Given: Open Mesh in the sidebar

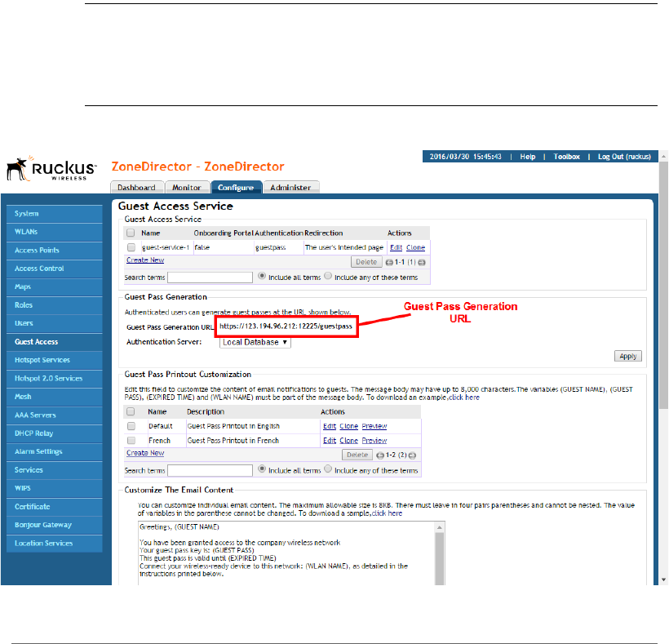Looking at the screenshot, I should 55,397.
